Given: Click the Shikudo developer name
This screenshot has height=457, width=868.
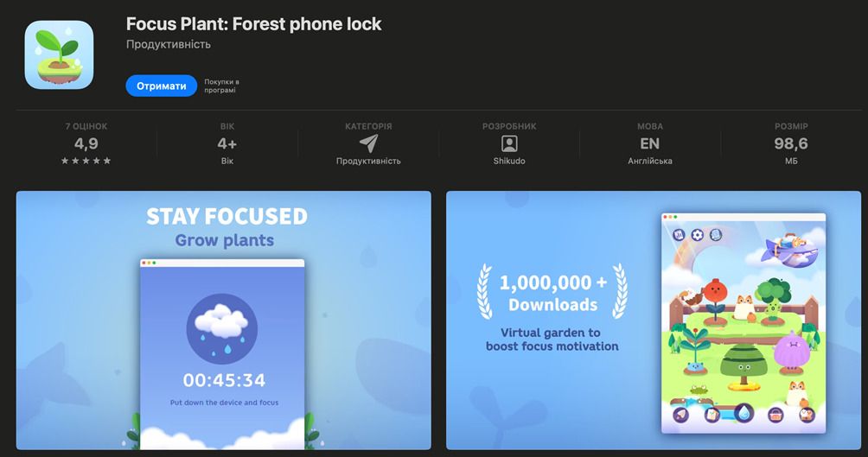Looking at the screenshot, I should tap(509, 161).
